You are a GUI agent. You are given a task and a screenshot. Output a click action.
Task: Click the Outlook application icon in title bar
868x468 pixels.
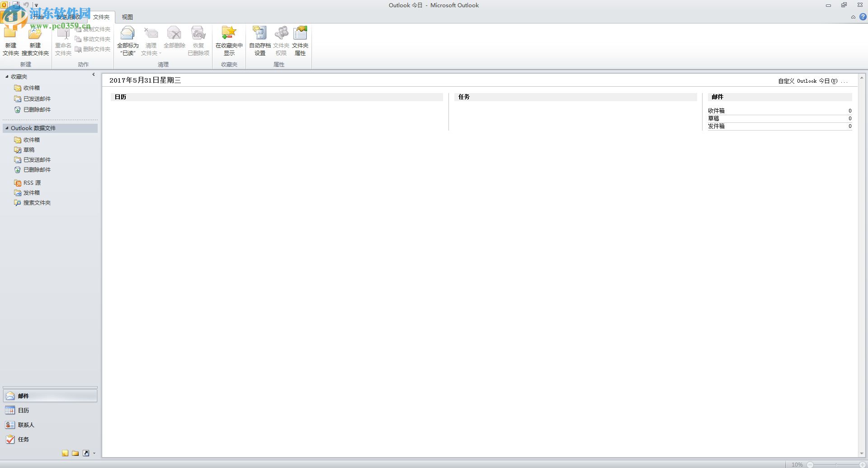click(4, 5)
